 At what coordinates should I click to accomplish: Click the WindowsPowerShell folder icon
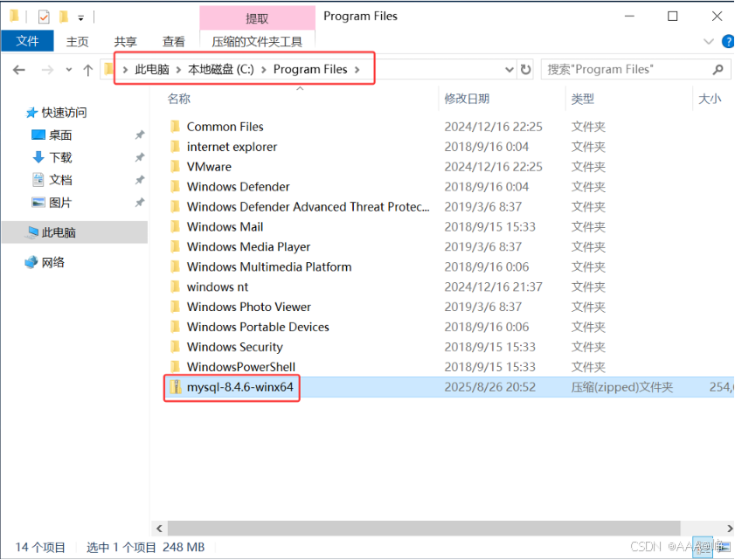(175, 367)
